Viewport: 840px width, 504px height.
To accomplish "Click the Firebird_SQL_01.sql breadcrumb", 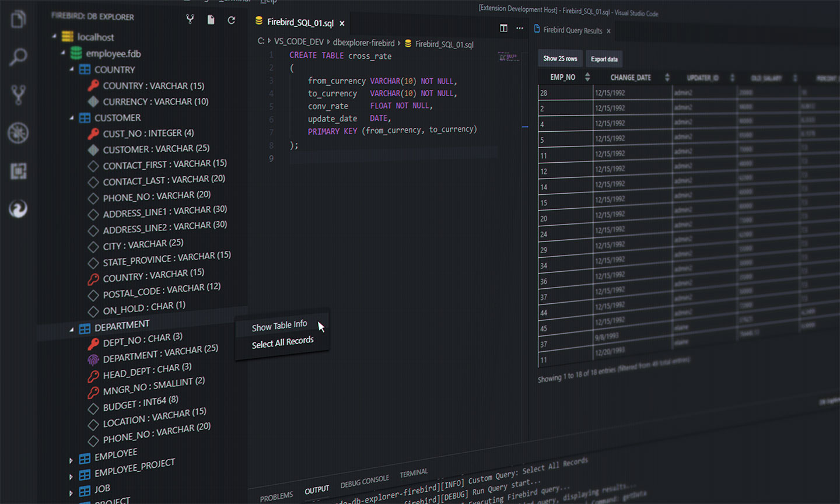I will (x=444, y=44).
